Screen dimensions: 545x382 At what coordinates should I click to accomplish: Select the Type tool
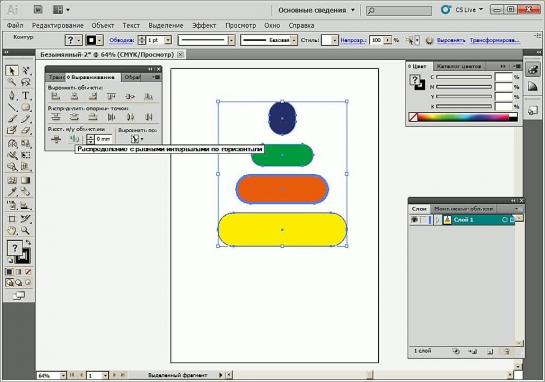[x=25, y=95]
